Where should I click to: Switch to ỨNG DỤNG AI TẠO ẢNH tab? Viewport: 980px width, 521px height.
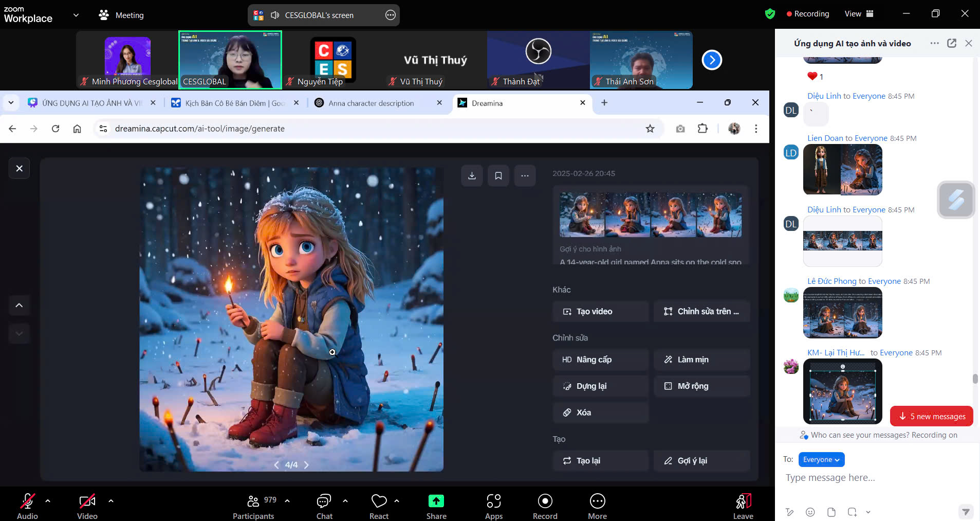(x=91, y=103)
